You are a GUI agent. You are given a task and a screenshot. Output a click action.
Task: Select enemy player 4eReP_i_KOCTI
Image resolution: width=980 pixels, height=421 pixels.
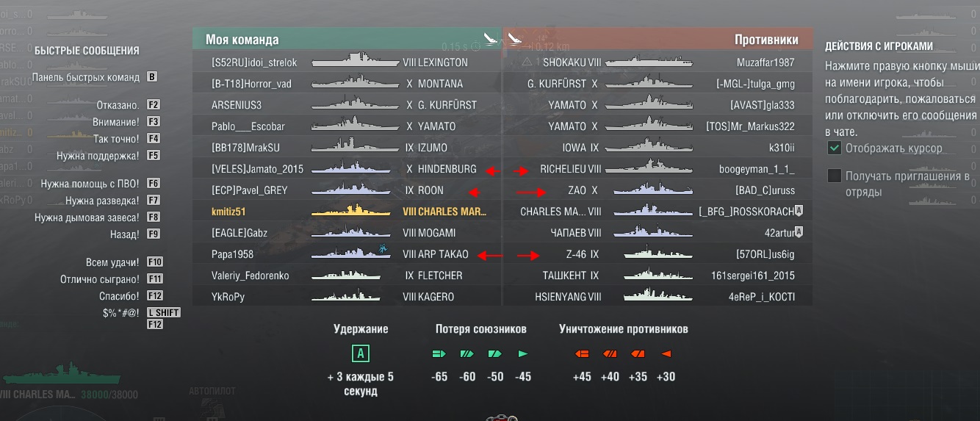tap(760, 297)
